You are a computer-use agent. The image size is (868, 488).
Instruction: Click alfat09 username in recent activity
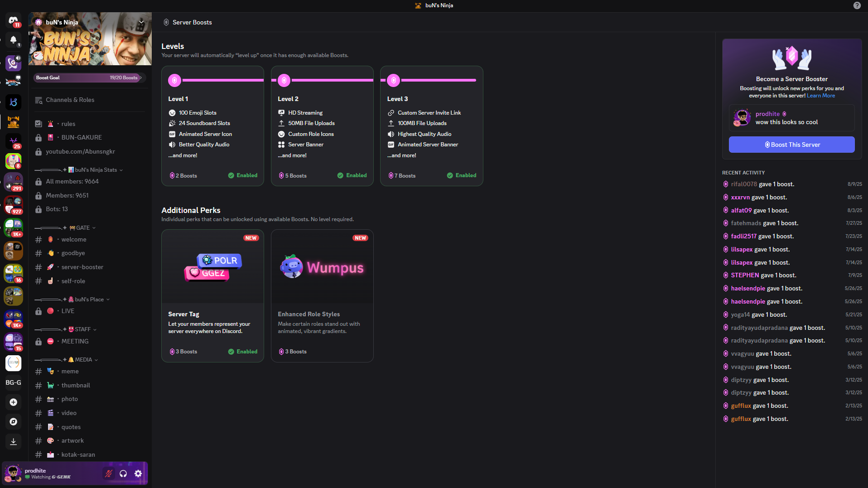(x=741, y=211)
